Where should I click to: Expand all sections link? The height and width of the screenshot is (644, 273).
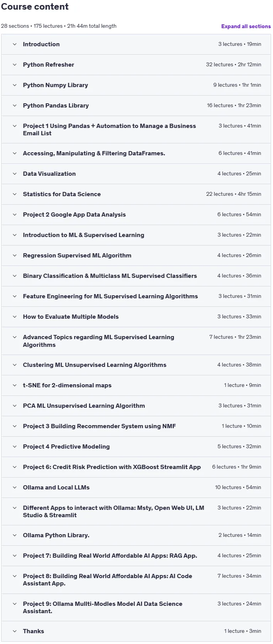(x=246, y=26)
